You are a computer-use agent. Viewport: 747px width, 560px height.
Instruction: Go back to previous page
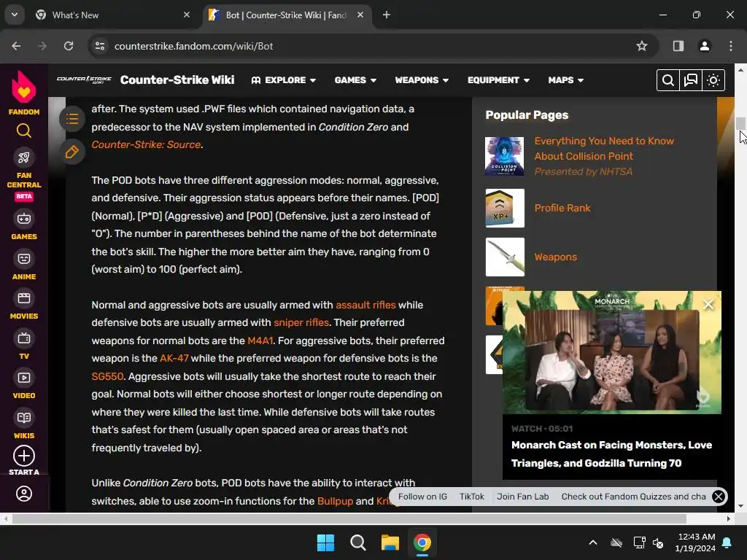coord(16,46)
